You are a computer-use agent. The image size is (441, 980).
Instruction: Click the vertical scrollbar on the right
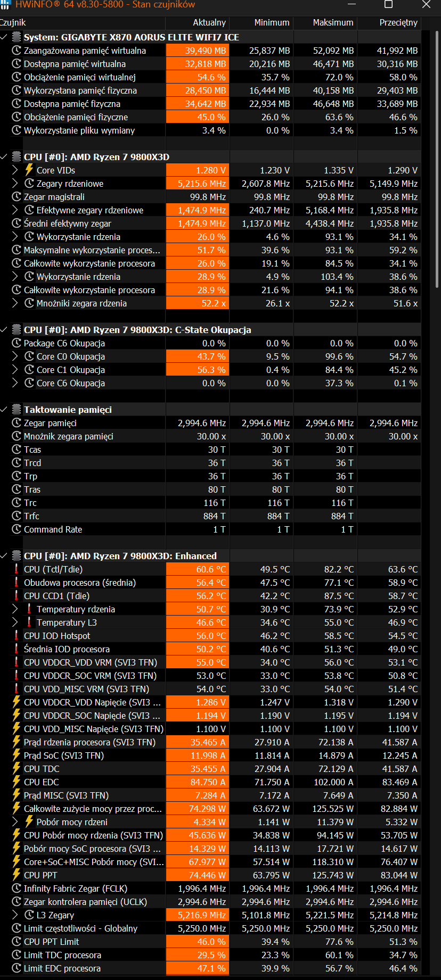click(437, 160)
